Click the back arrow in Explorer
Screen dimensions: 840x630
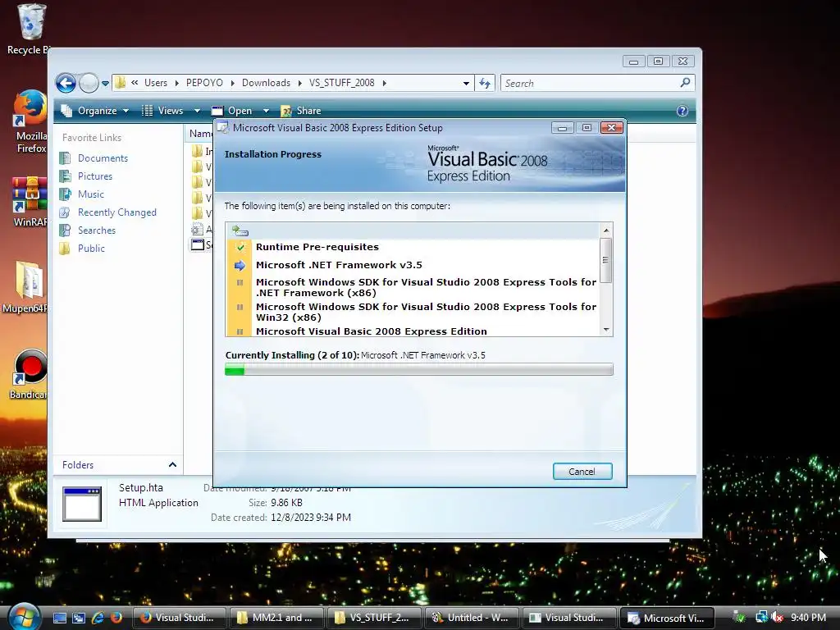click(66, 83)
